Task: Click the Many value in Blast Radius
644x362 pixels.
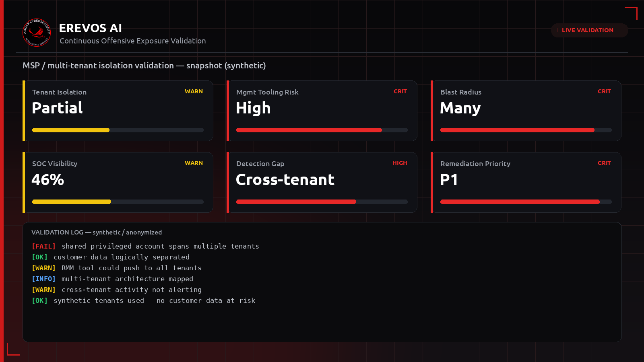Action: coord(460,108)
